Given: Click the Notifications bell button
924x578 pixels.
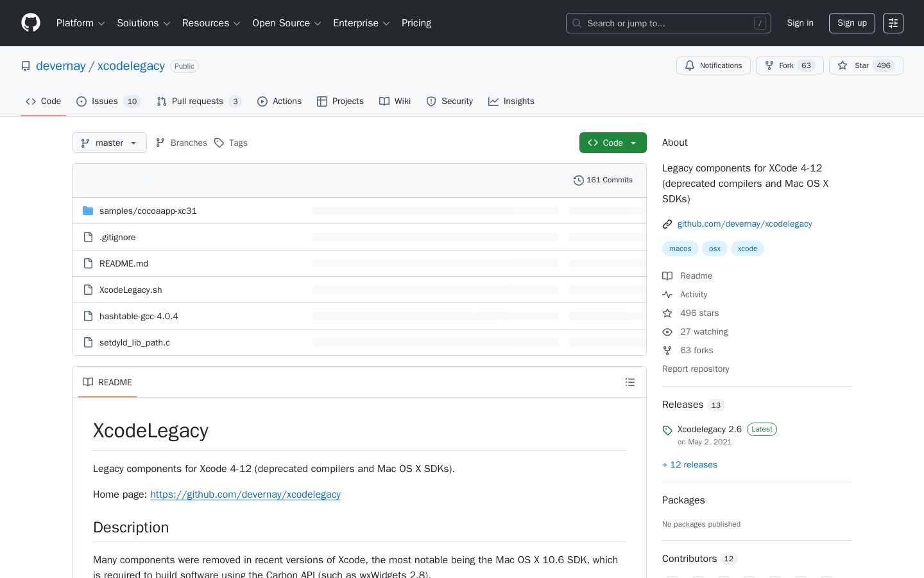Looking at the screenshot, I should [714, 66].
